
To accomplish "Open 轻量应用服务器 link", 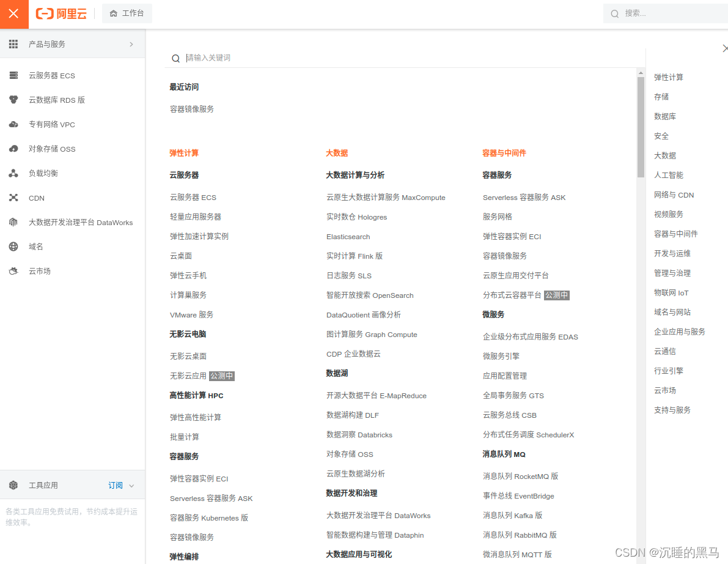I will (x=196, y=217).
